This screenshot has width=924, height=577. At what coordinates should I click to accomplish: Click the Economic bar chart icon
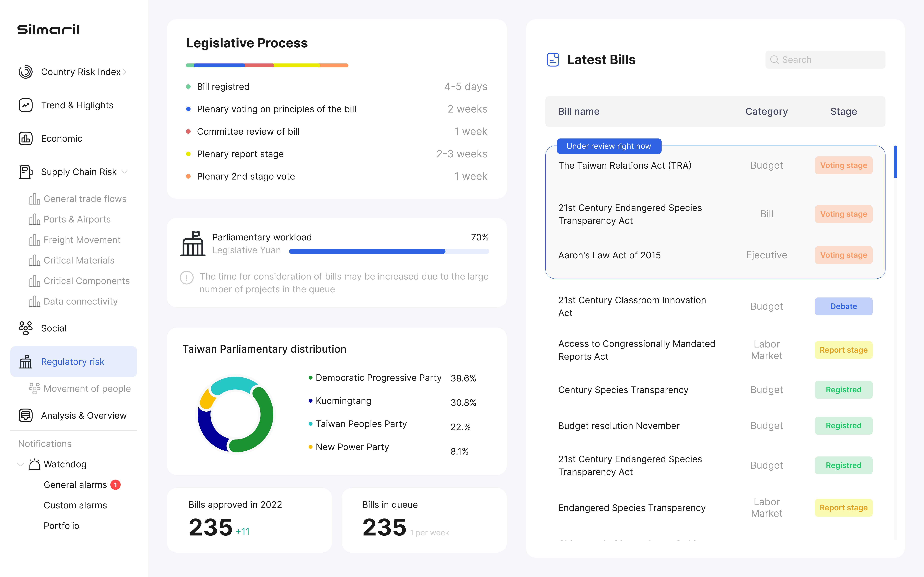coord(26,138)
